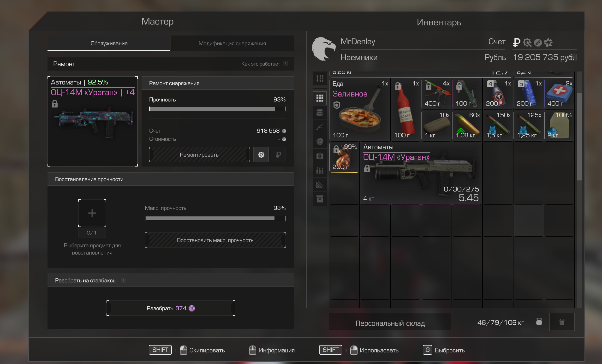Select the 99% fiery artifact item
Viewport: 602px width, 364px height.
(344, 157)
